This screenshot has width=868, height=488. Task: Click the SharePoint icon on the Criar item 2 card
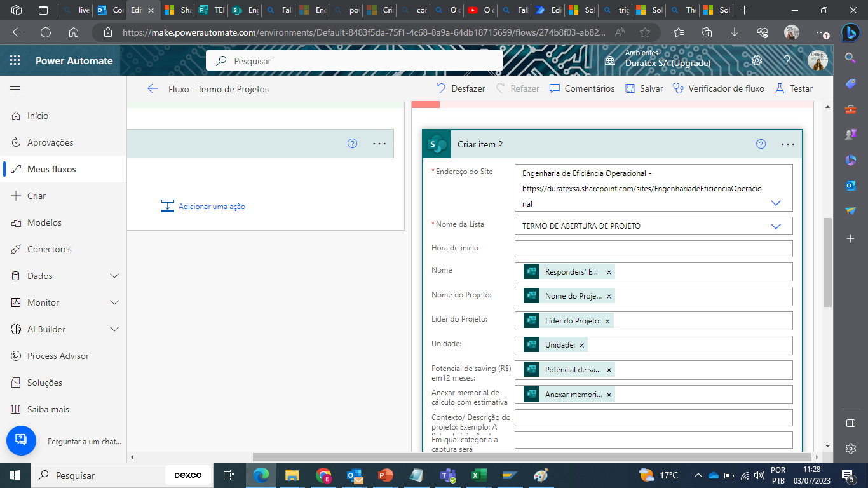pos(436,144)
